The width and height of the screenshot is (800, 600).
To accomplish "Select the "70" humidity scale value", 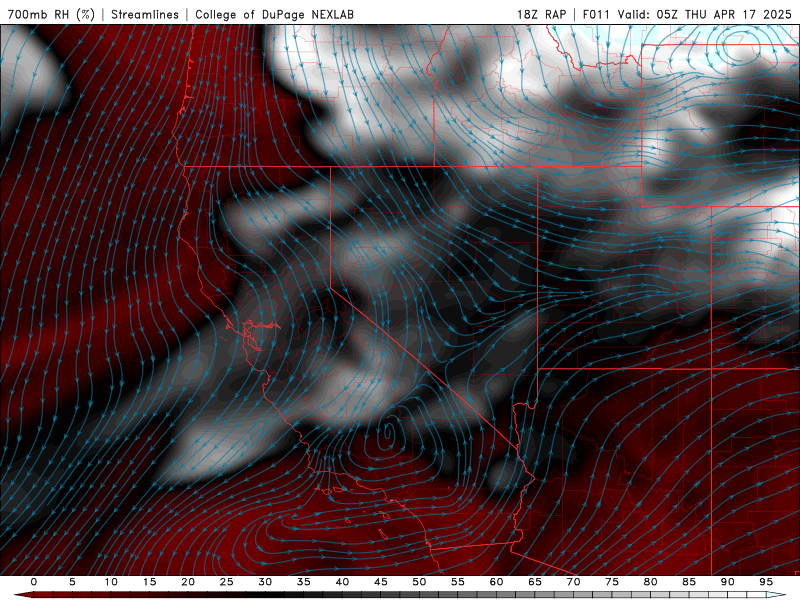I will (x=573, y=582).
